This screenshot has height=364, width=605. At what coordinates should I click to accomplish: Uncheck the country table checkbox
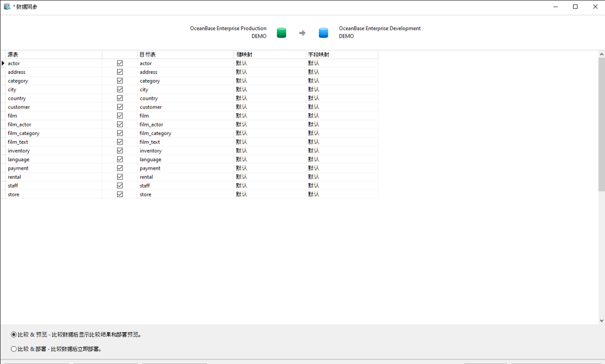coord(120,98)
